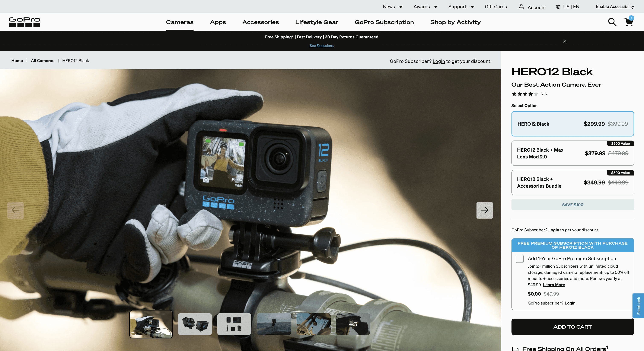Show the next product image
Viewport: 644px width, 351px height.
pyautogui.click(x=485, y=210)
